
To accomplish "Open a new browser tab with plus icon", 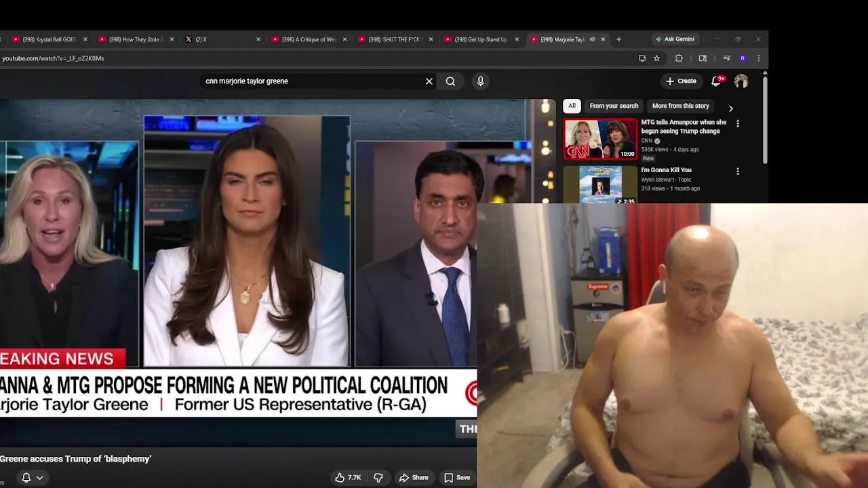I will [618, 39].
